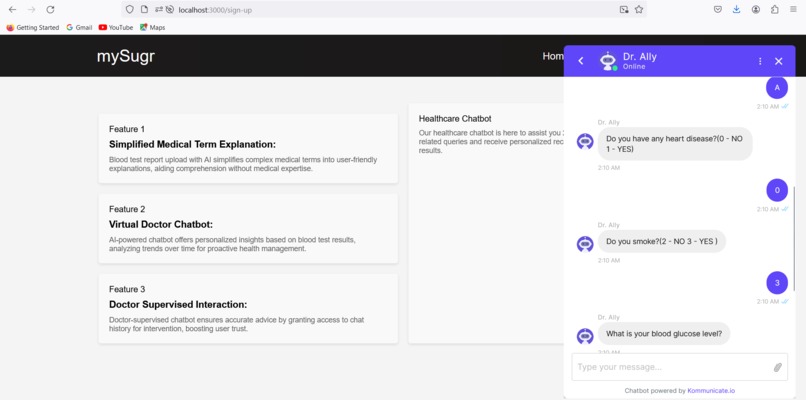
Task: Click bot avatar beside heart disease question
Action: pos(585,141)
